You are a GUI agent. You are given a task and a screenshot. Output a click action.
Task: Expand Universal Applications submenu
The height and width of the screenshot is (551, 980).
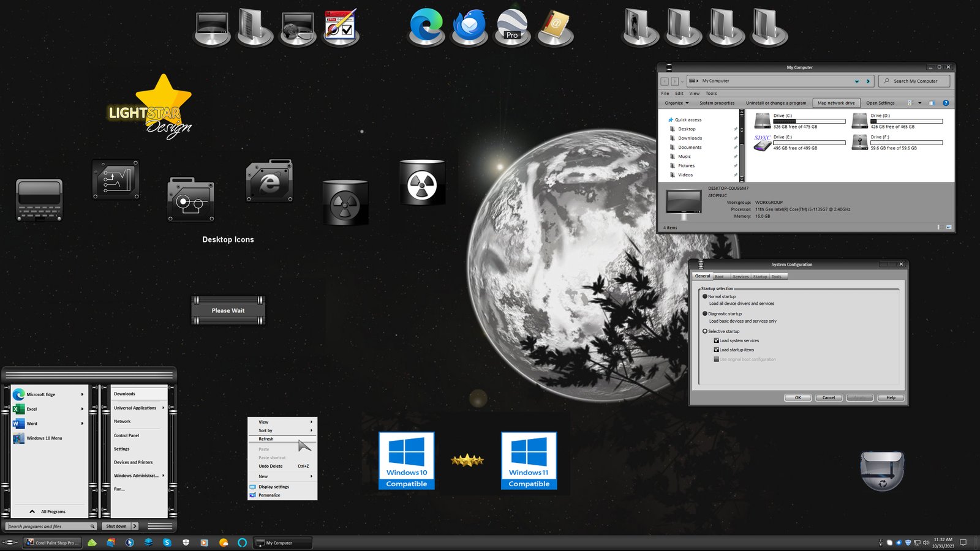coord(139,408)
